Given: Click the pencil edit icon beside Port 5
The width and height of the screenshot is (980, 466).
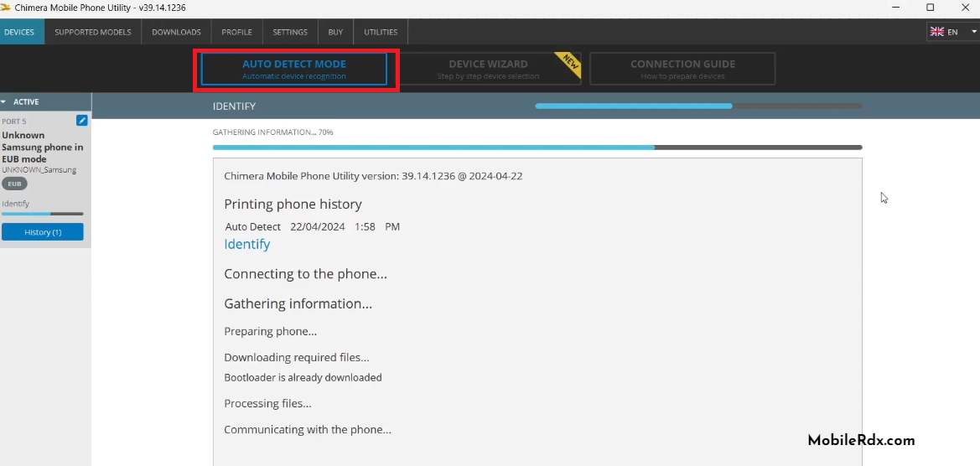Looking at the screenshot, I should (82, 121).
